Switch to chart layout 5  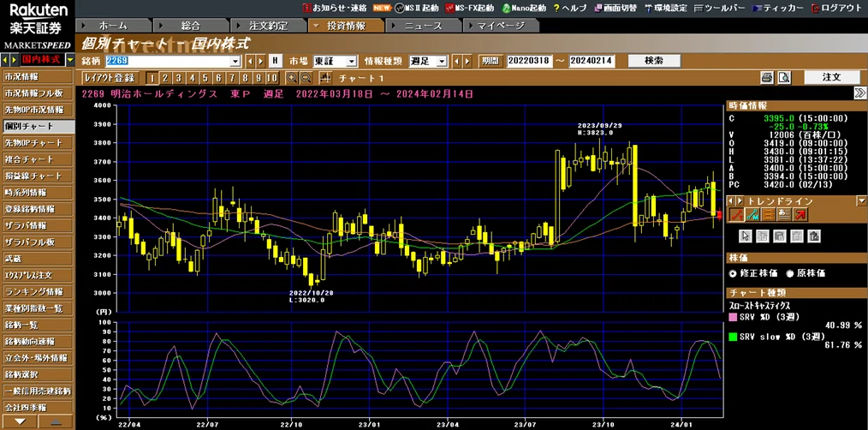(205, 78)
